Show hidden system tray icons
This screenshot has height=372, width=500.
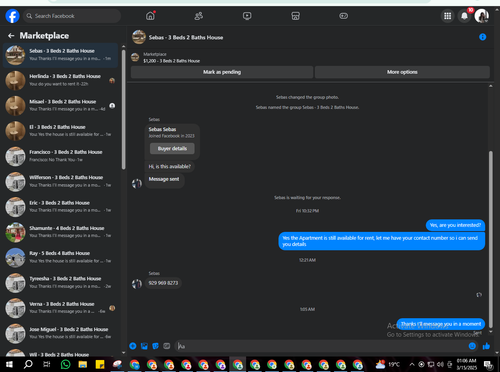pos(412,364)
